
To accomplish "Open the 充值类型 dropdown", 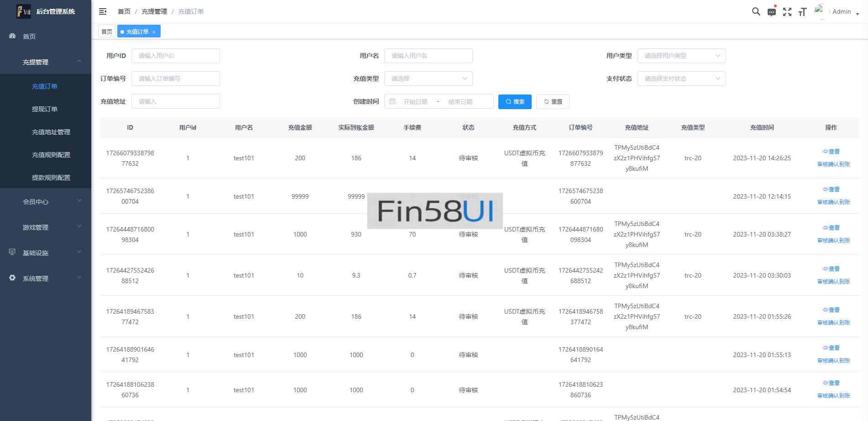I will pyautogui.click(x=428, y=79).
